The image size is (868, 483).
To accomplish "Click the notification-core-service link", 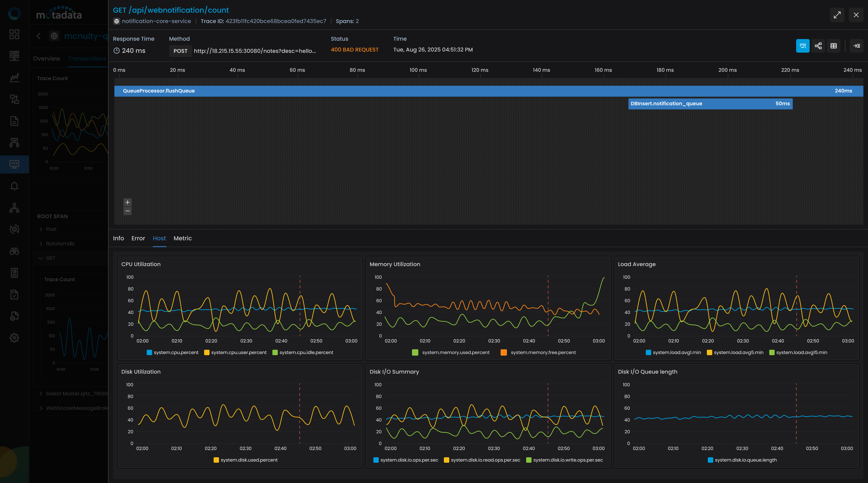I will coord(156,21).
